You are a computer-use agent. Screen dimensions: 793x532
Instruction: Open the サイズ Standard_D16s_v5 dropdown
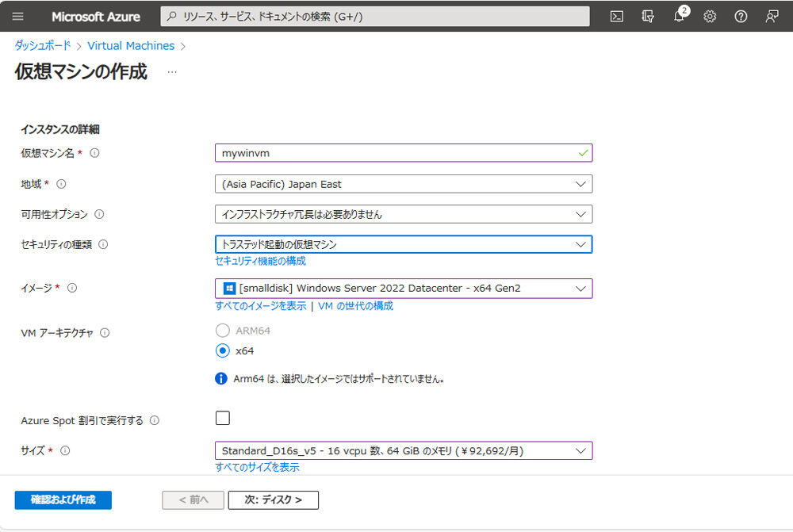pos(404,450)
